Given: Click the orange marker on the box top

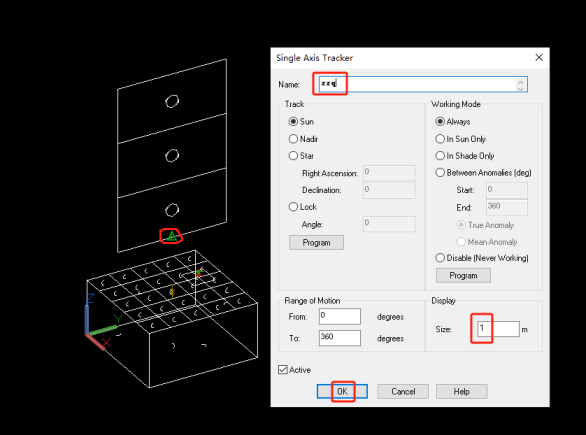Looking at the screenshot, I should 172,291.
